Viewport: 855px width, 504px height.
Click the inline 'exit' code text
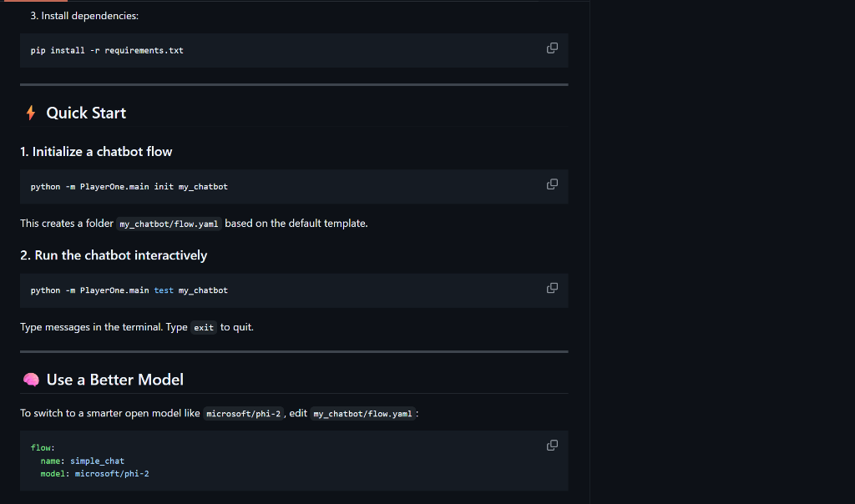coord(204,328)
